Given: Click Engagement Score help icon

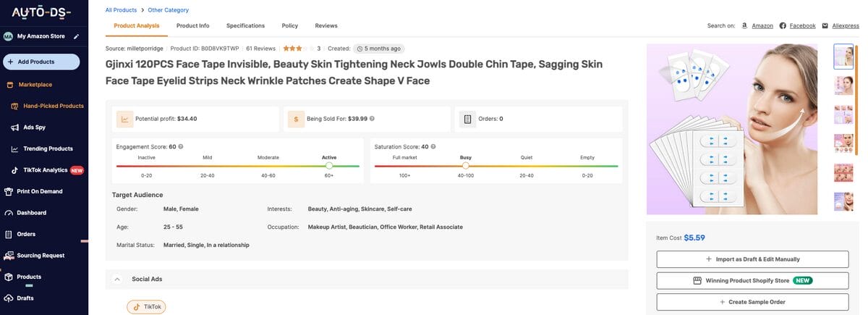Looking at the screenshot, I should tap(181, 146).
